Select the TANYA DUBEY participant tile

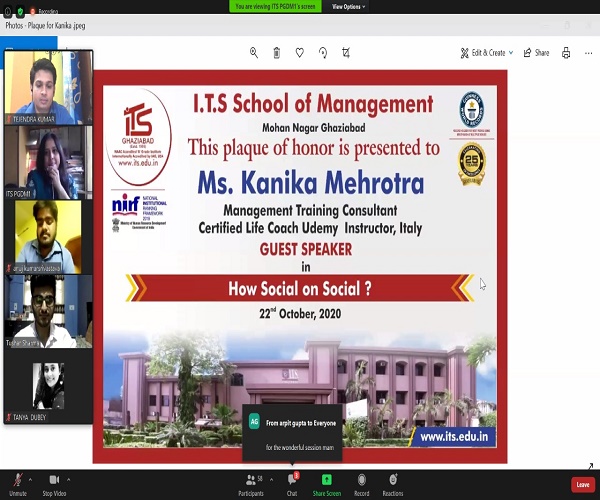click(x=48, y=386)
